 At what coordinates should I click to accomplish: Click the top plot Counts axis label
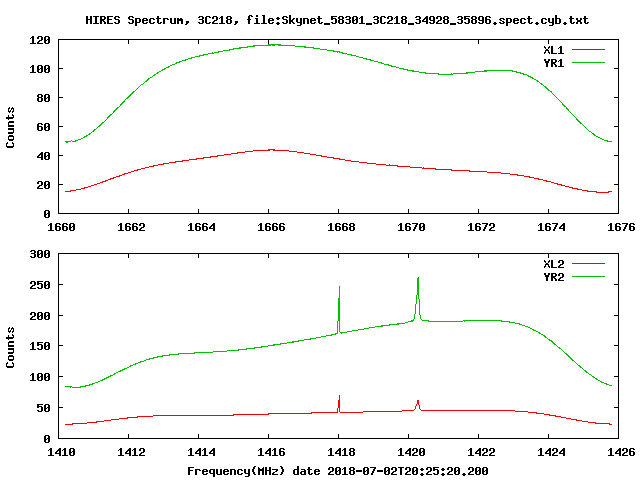pos(10,127)
